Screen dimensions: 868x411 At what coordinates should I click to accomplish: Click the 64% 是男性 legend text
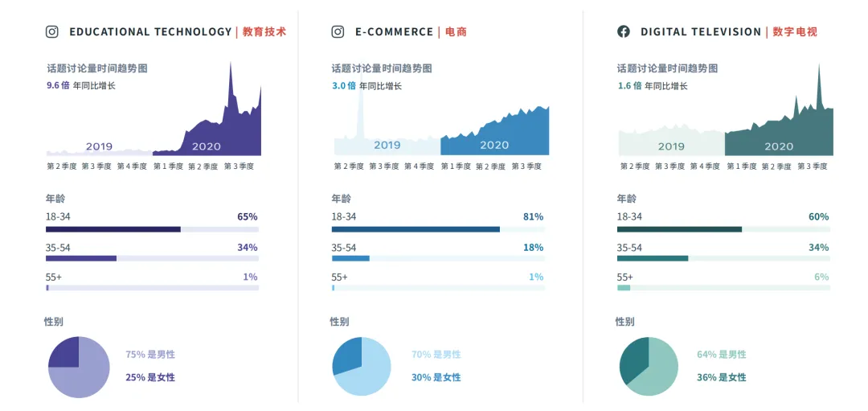721,355
